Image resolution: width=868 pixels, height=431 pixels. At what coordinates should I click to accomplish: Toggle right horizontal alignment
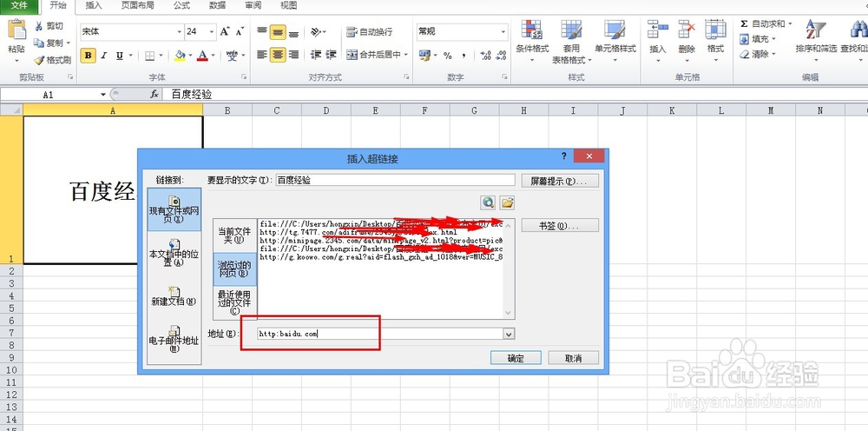click(x=293, y=55)
